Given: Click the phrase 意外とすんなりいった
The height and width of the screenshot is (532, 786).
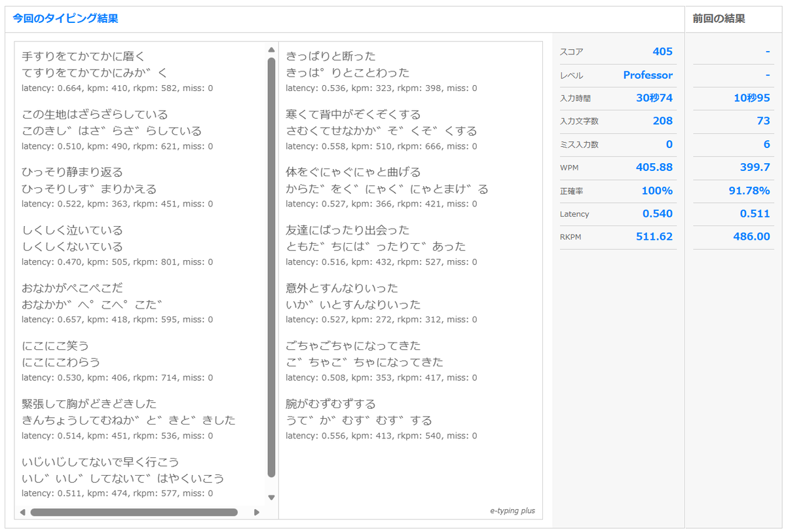Looking at the screenshot, I should pos(342,288).
